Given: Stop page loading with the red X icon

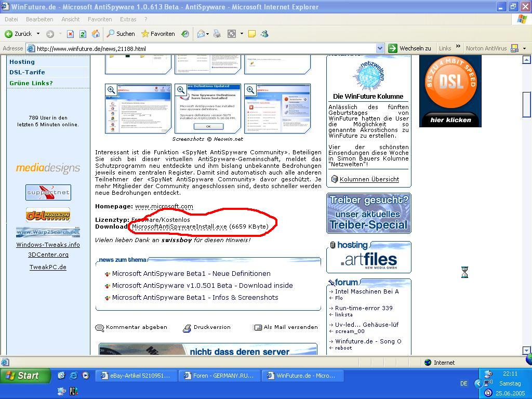Looking at the screenshot, I should coord(70,34).
